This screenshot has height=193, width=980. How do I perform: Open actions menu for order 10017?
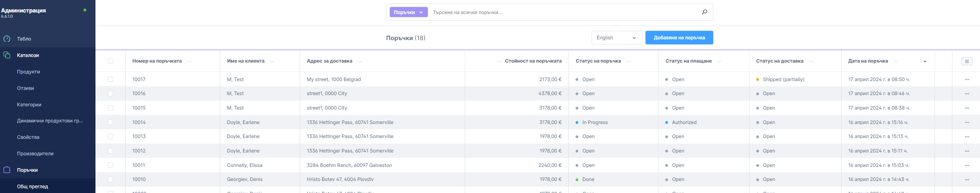point(967,79)
